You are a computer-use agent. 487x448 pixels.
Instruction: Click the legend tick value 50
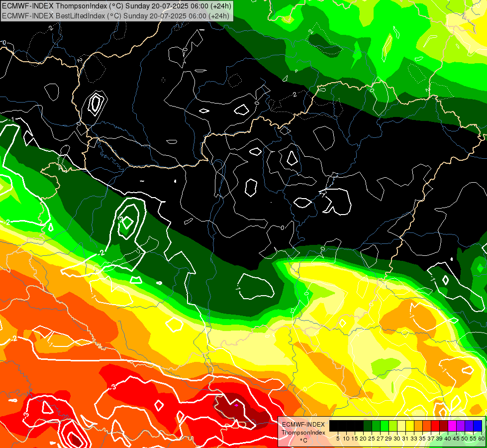pos(465,439)
